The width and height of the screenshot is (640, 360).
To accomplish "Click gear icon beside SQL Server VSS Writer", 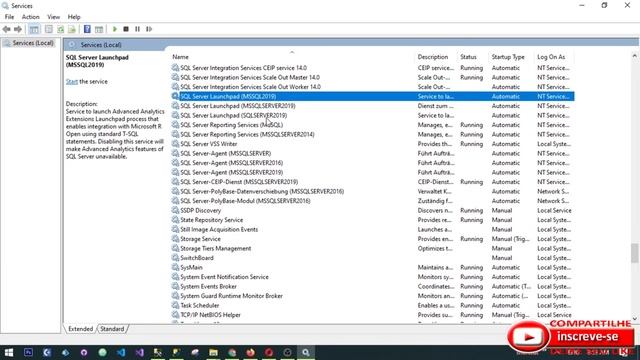I will point(175,144).
